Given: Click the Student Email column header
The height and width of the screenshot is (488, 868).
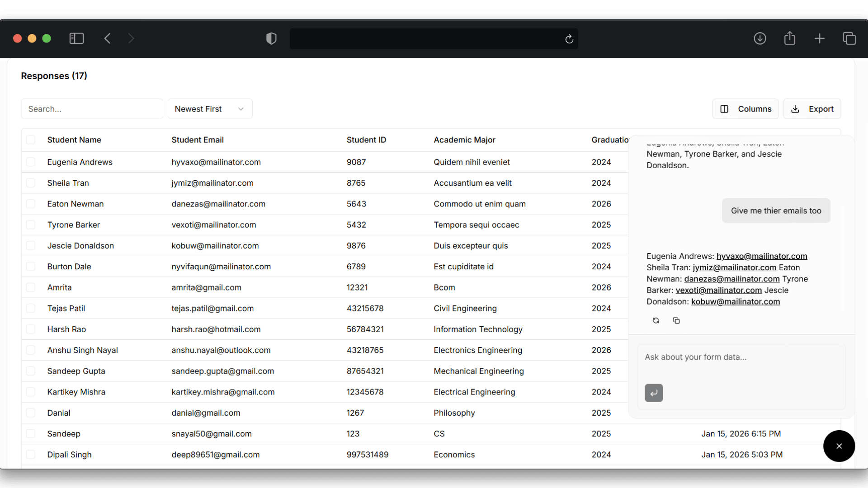Looking at the screenshot, I should pos(198,140).
